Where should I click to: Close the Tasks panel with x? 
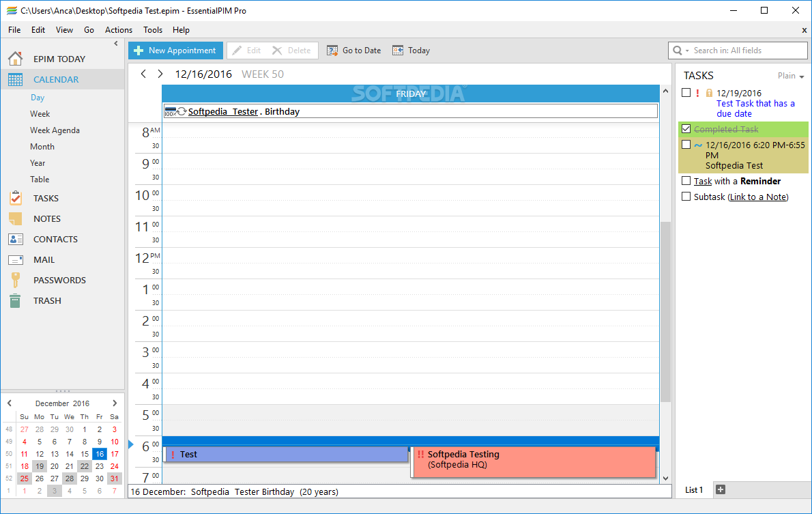(x=804, y=30)
